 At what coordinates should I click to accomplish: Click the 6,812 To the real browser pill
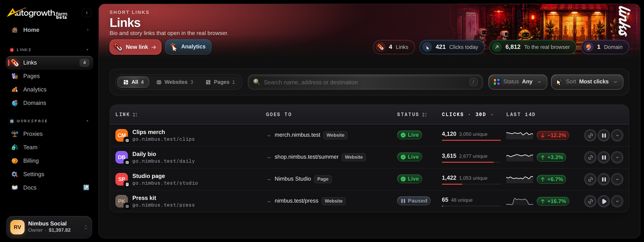(x=533, y=47)
